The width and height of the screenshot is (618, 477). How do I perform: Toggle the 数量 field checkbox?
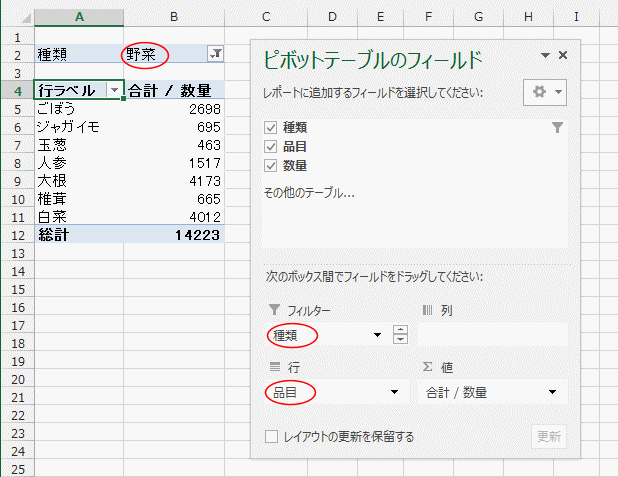(270, 165)
